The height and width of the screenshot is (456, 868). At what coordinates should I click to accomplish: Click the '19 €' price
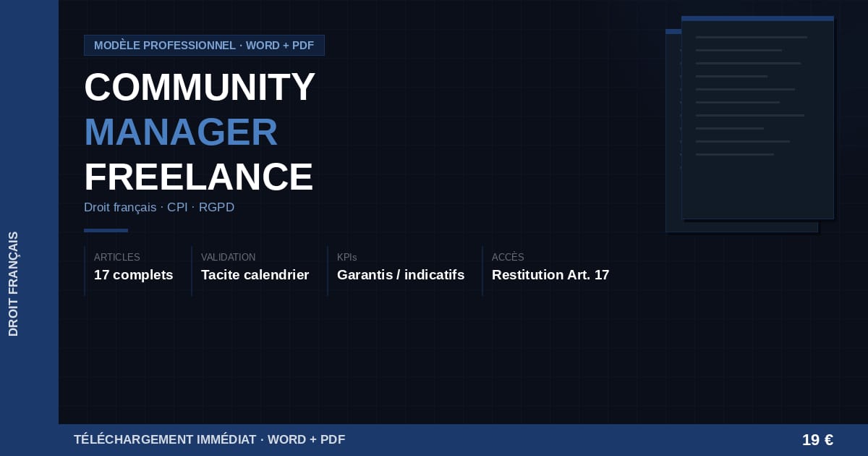coord(817,440)
